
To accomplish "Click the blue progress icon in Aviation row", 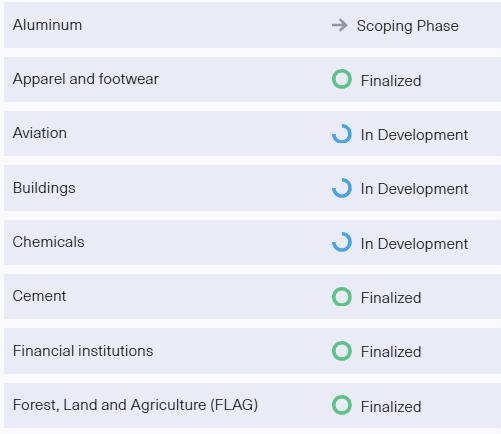I will click(x=342, y=134).
